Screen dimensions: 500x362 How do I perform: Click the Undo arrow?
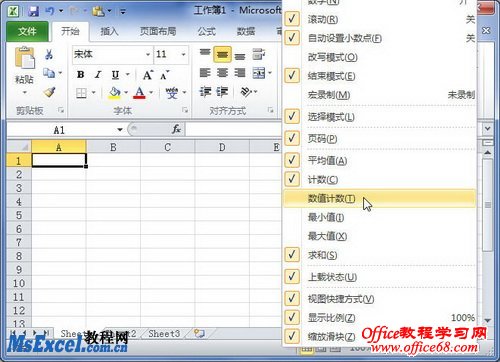50,12
